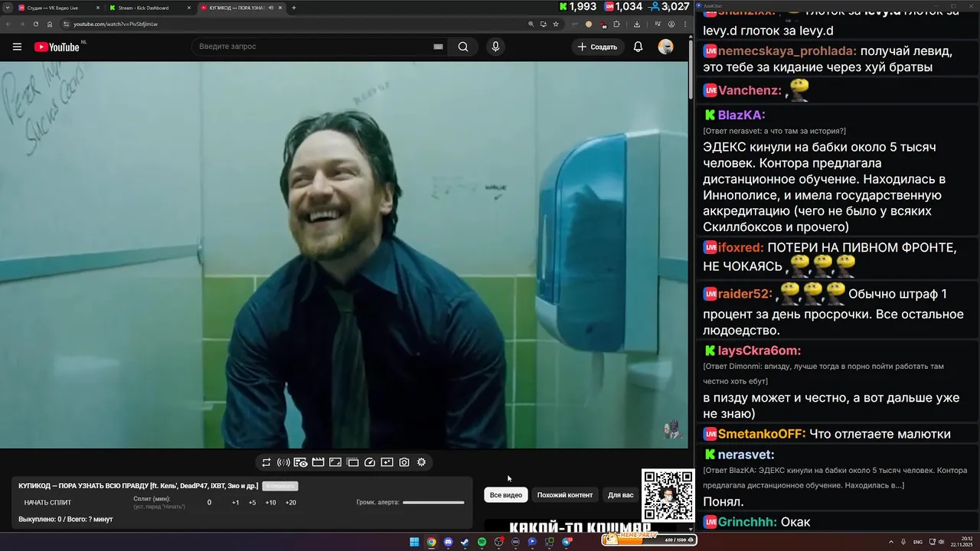Click username raider52 in chat

tap(745, 294)
